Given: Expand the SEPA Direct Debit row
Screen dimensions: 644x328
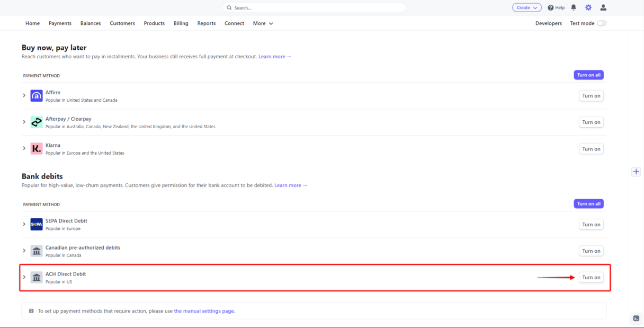Looking at the screenshot, I should [x=24, y=224].
